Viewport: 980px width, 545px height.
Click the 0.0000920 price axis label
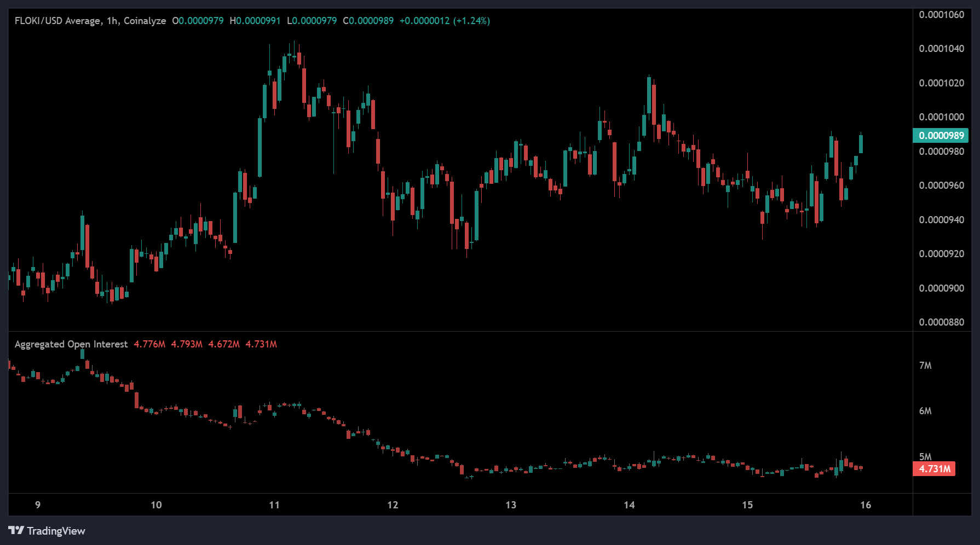point(941,254)
